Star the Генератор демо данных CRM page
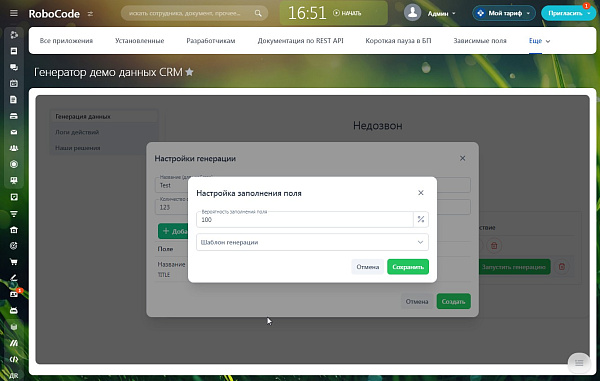This screenshot has height=381, width=600. click(189, 72)
